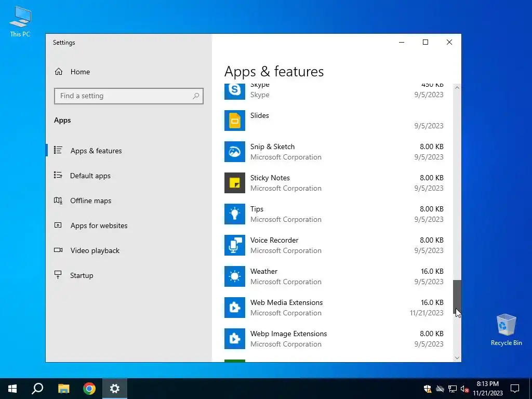The image size is (532, 399).
Task: Open File Explorer from the taskbar
Action: tap(63, 389)
